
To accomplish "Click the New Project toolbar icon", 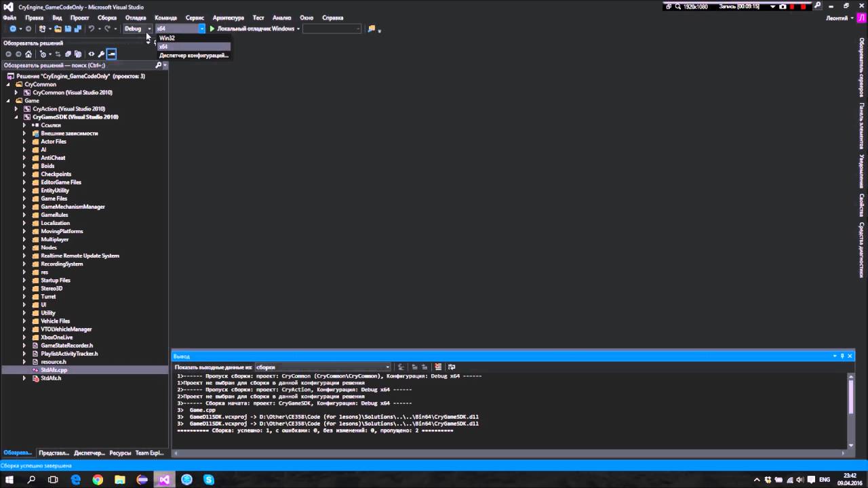I will [42, 29].
